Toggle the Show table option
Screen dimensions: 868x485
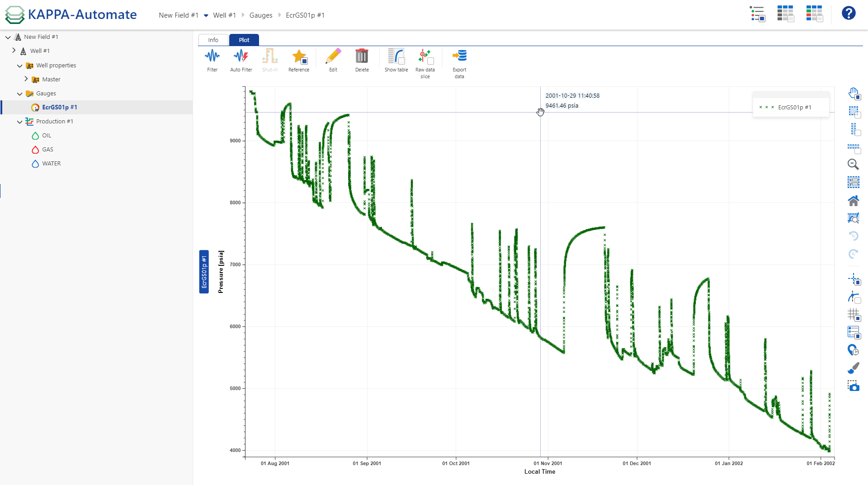[396, 61]
